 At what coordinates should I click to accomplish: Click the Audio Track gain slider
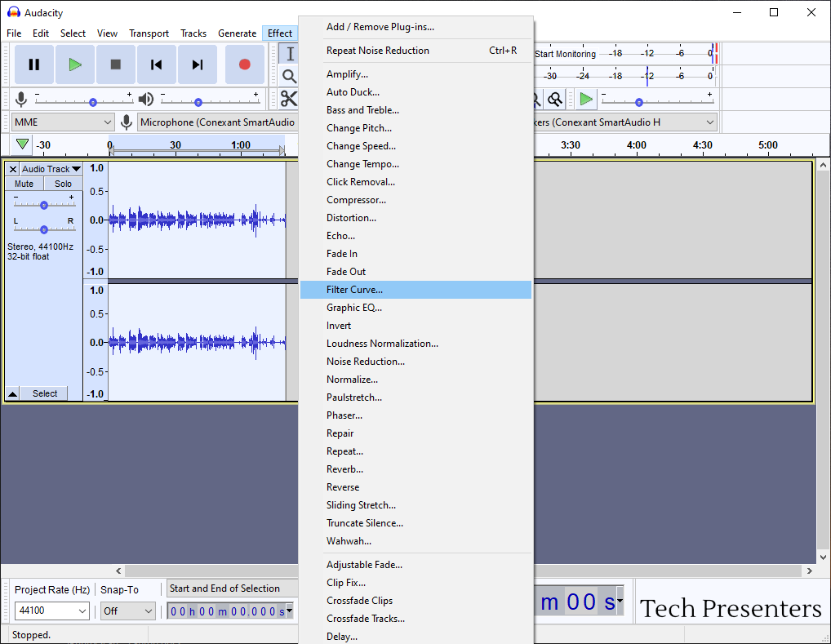(x=44, y=205)
